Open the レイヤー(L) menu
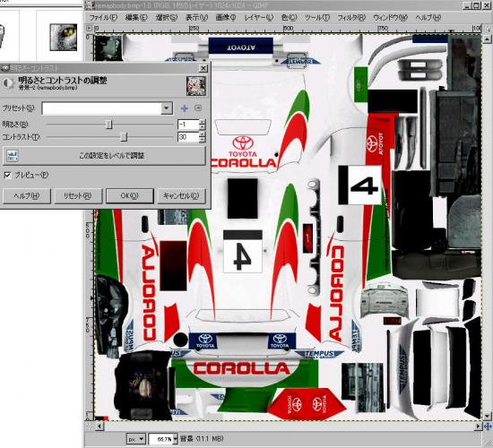This screenshot has height=448, width=493. pyautogui.click(x=258, y=18)
